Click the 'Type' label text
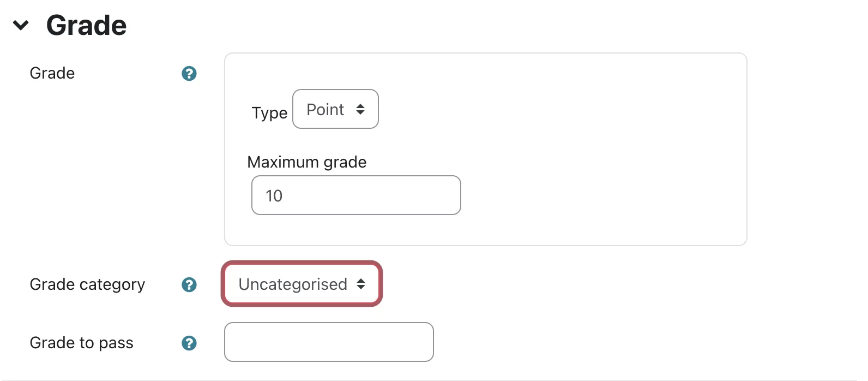This screenshot has height=381, width=868. [269, 113]
